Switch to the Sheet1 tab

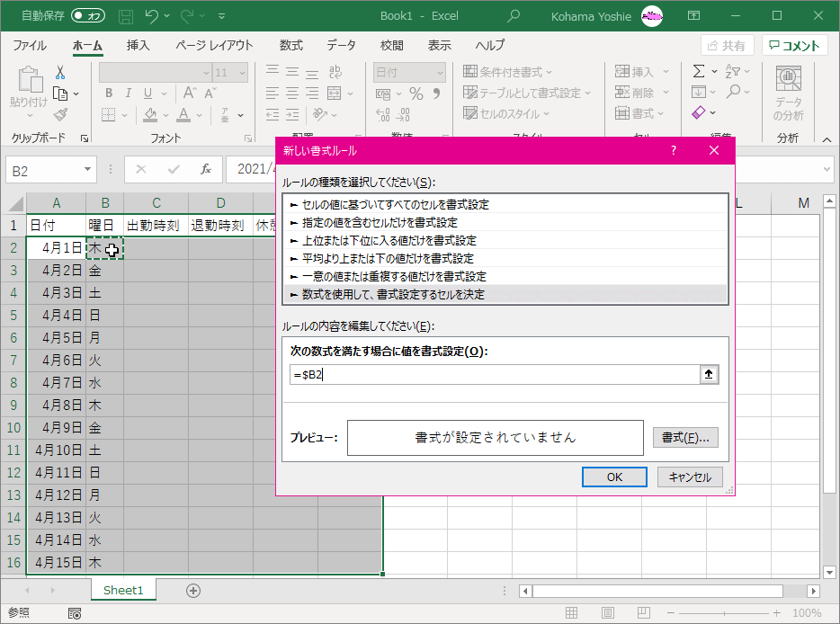[123, 591]
